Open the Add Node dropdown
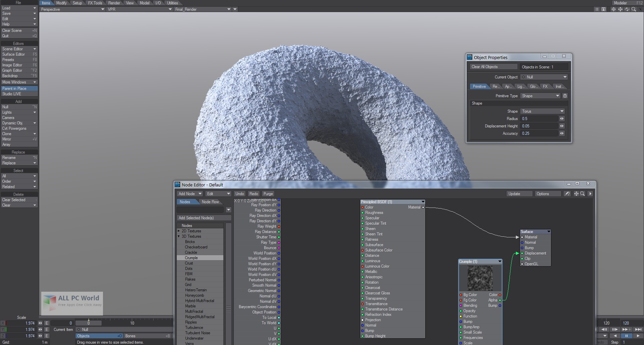The image size is (644, 345). [190, 194]
